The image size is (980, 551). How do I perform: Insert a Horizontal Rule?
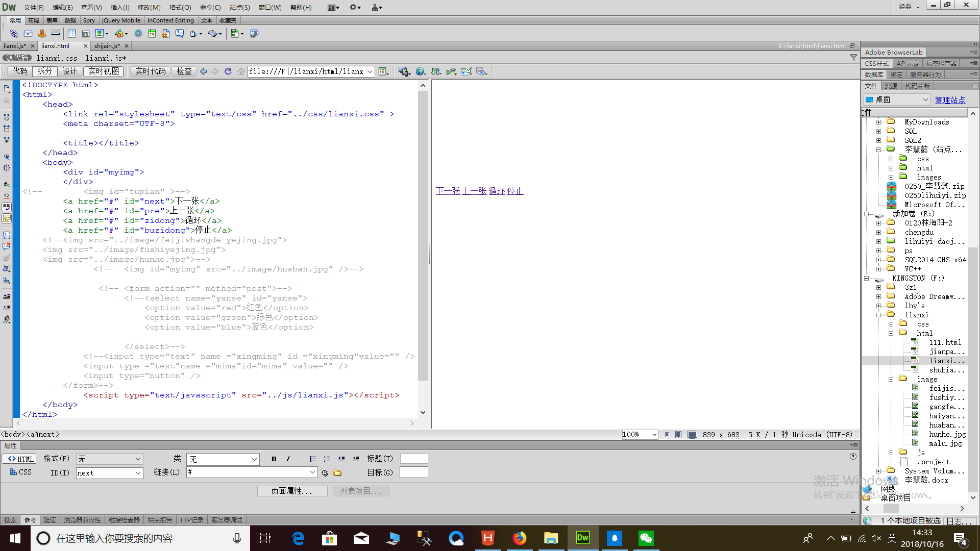click(x=56, y=34)
